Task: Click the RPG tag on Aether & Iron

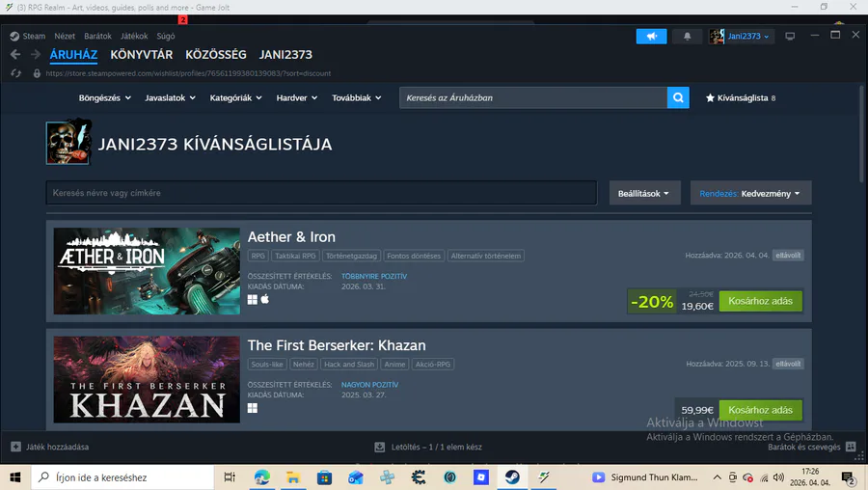Action: pyautogui.click(x=258, y=256)
